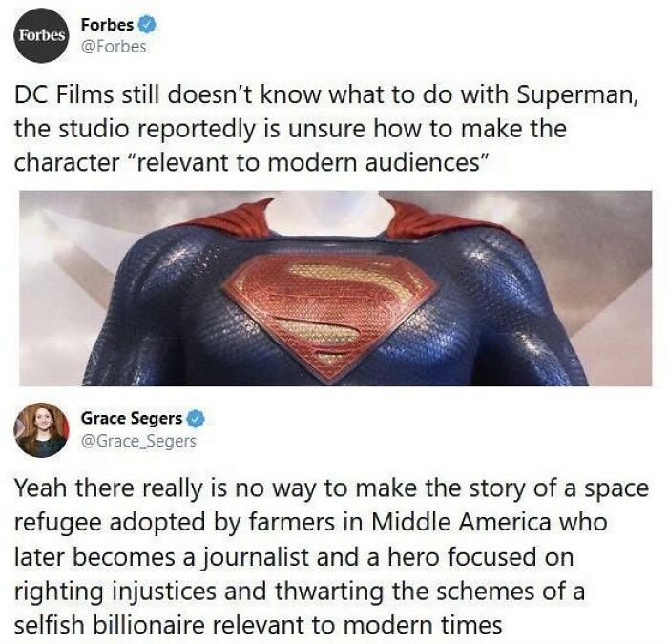The width and height of the screenshot is (668, 644).
Task: Visit the @Forbes handle link
Action: coord(114,47)
